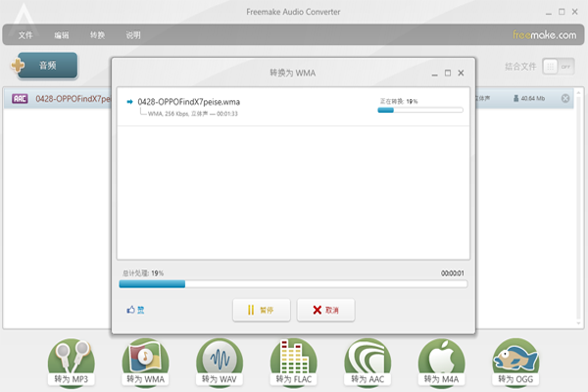The width and height of the screenshot is (588, 392).
Task: Minimize the Freemake Audio Converter window
Action: [x=549, y=12]
